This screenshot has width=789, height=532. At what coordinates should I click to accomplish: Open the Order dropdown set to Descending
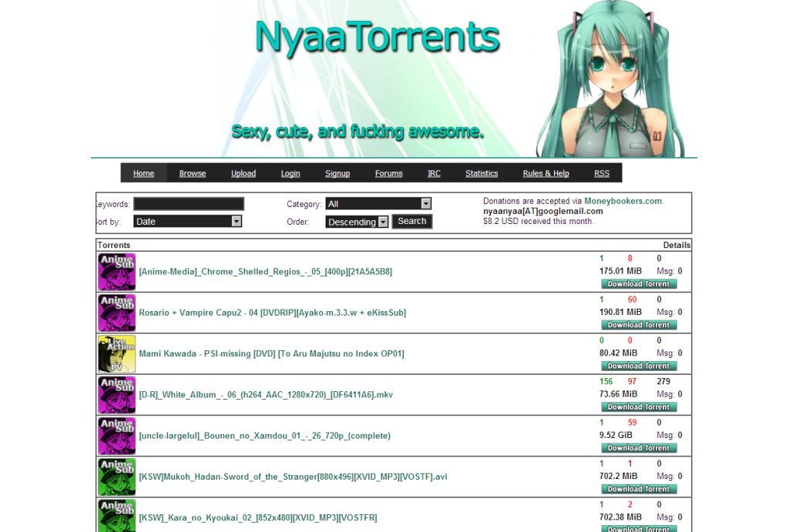coord(356,222)
